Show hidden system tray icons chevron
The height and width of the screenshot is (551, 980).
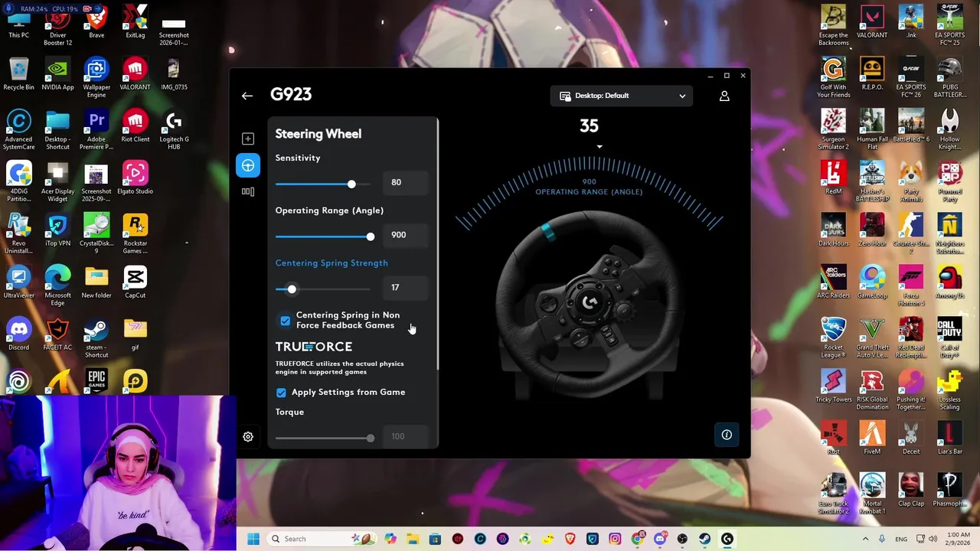866,539
